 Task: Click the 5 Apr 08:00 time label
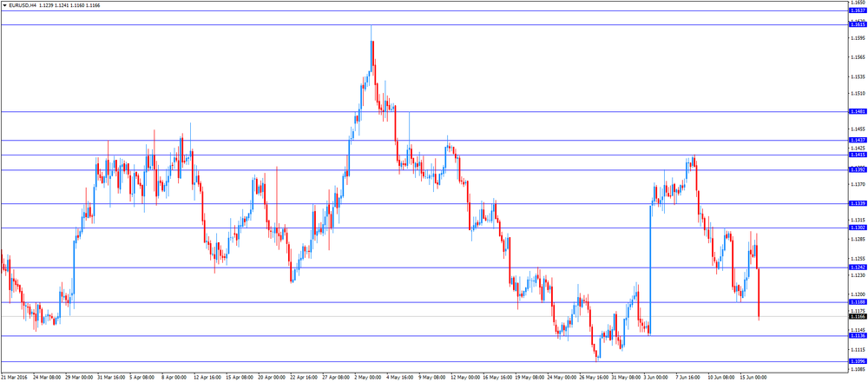tap(142, 377)
